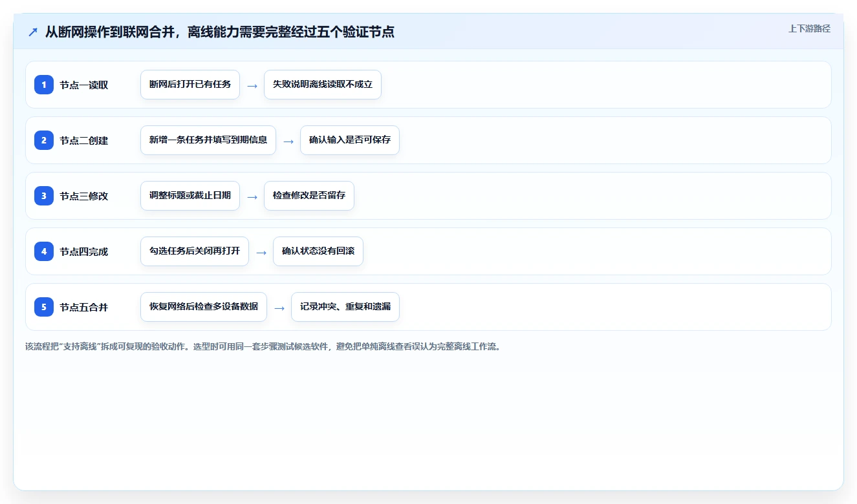The image size is (857, 504).
Task: Click the 失败说明离线读取不成立 step box
Action: pyautogui.click(x=323, y=85)
